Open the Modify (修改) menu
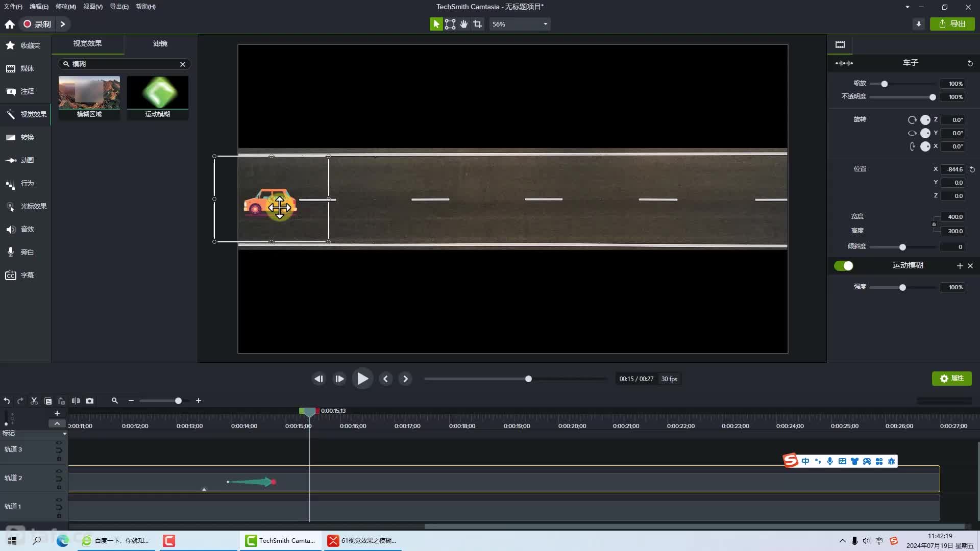 coord(65,7)
